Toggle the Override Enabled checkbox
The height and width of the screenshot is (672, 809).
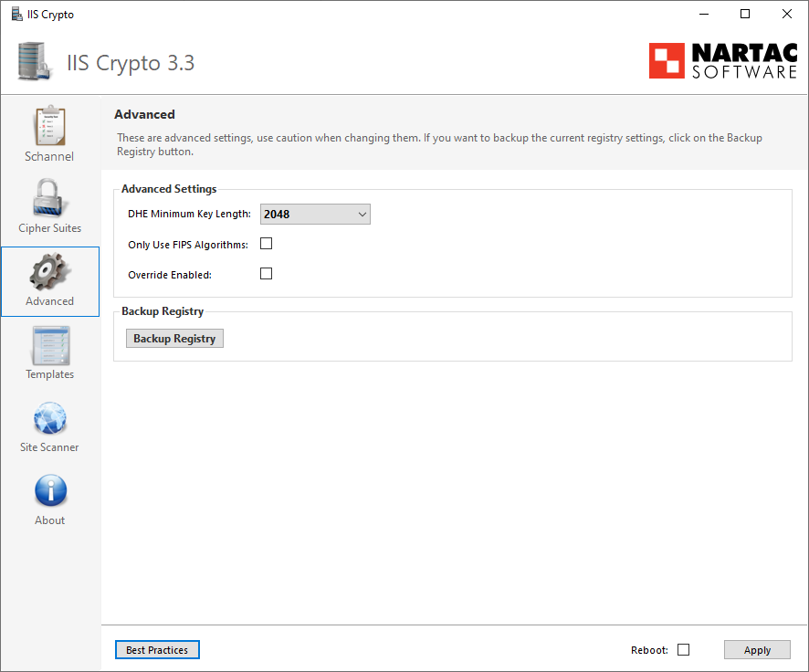coord(267,273)
